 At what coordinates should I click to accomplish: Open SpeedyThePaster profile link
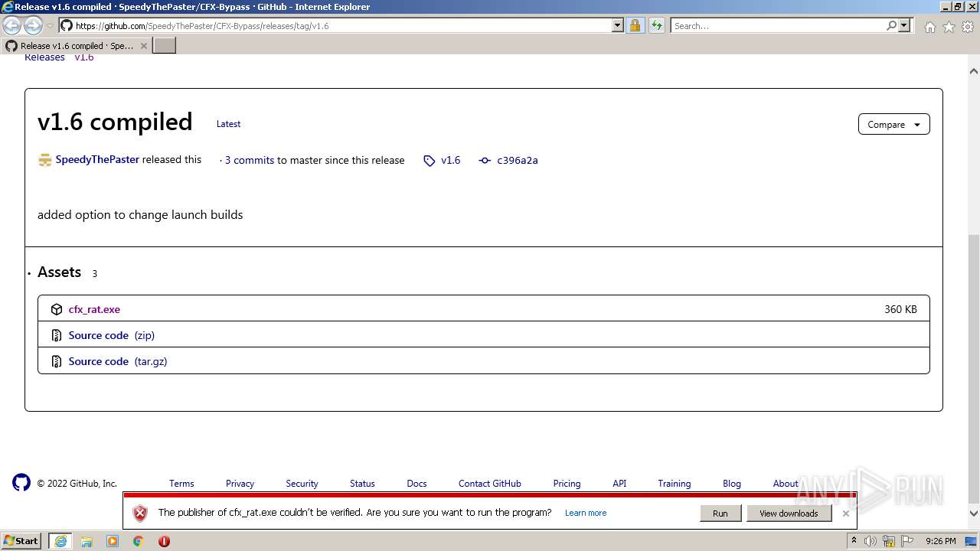pyautogui.click(x=97, y=159)
